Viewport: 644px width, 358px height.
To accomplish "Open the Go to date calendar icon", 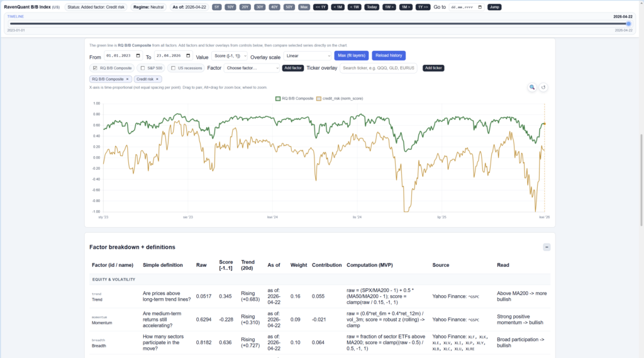I will coord(480,7).
